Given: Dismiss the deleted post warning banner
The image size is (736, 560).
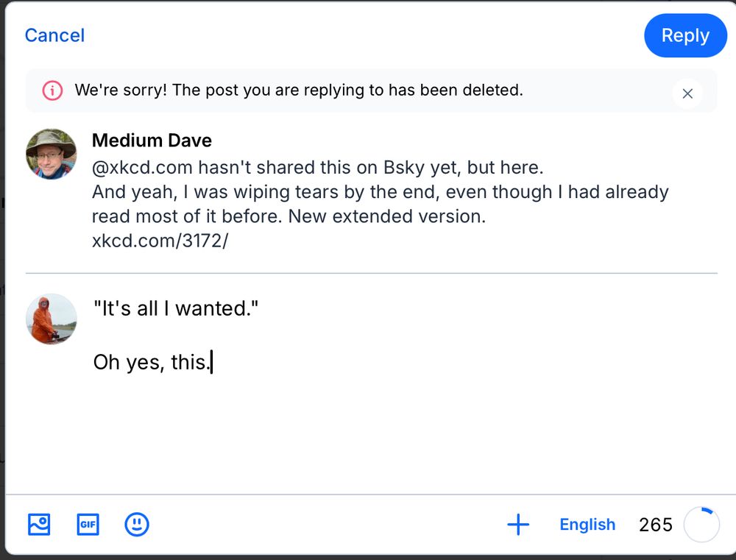Looking at the screenshot, I should click(x=687, y=93).
